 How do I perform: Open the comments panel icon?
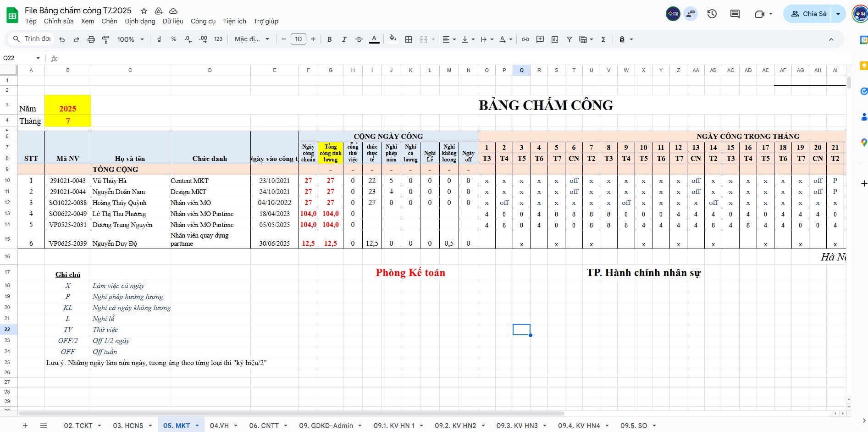click(x=735, y=14)
